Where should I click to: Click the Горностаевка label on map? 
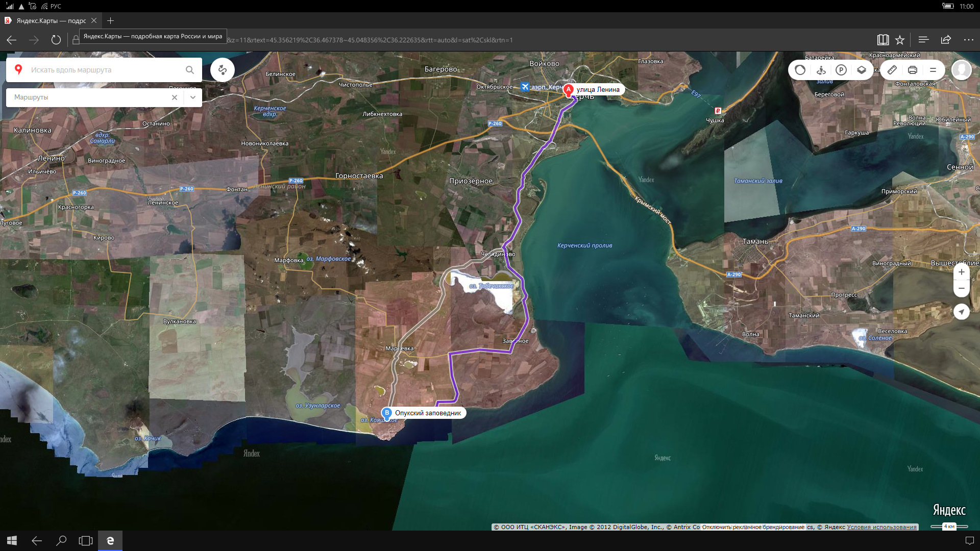pyautogui.click(x=359, y=176)
